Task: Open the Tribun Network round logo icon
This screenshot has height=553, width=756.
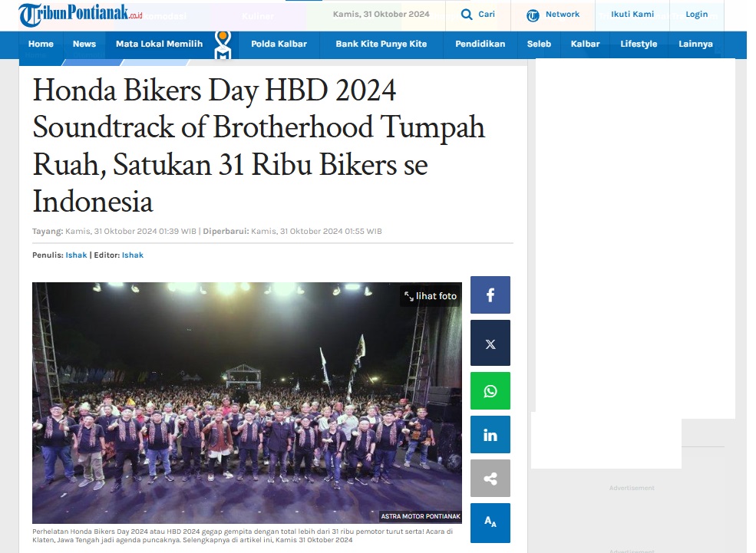Action: (533, 15)
